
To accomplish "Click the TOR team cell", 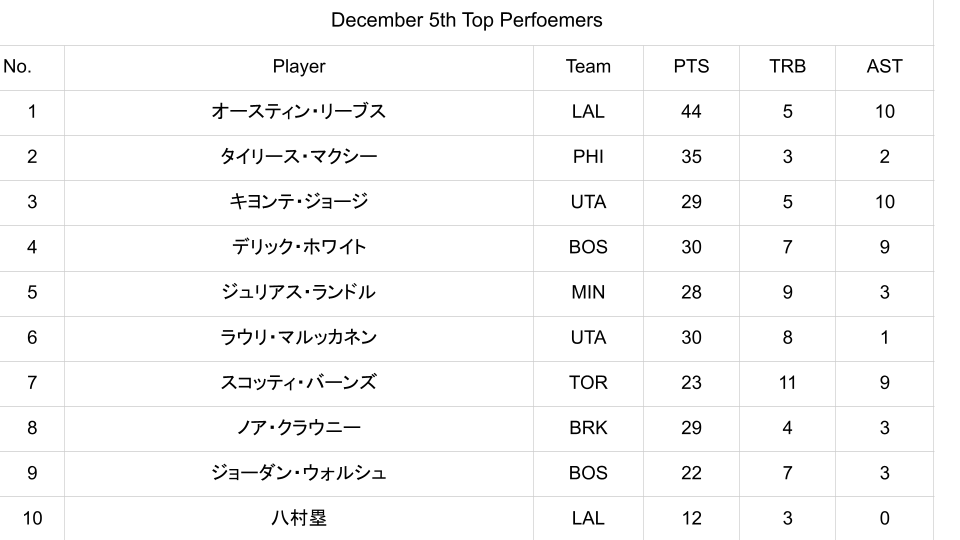I will (588, 383).
